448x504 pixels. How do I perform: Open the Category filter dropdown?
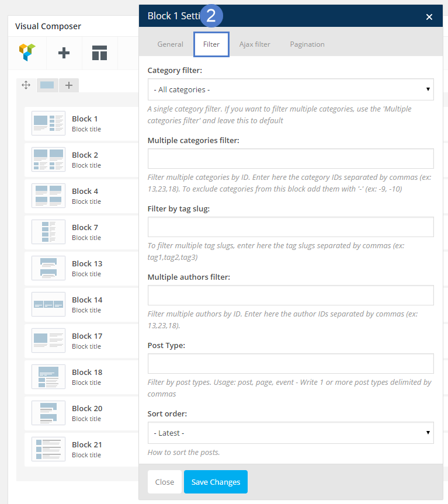(x=290, y=90)
